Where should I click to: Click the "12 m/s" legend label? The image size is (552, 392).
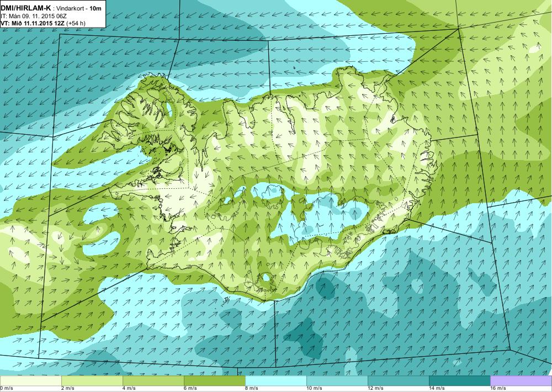375,389
